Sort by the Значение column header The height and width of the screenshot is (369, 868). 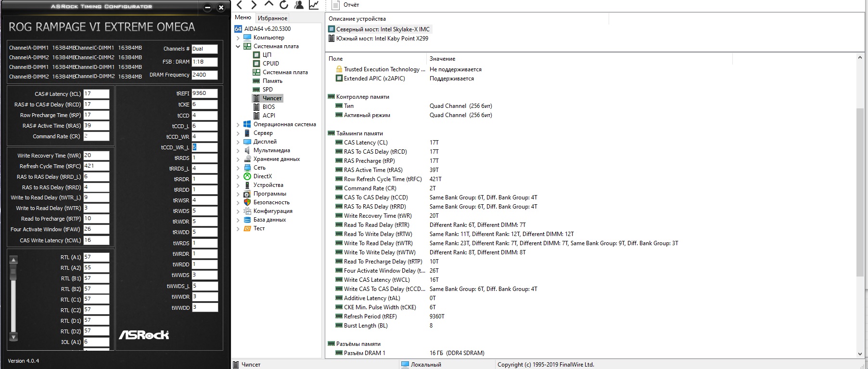[x=579, y=59]
